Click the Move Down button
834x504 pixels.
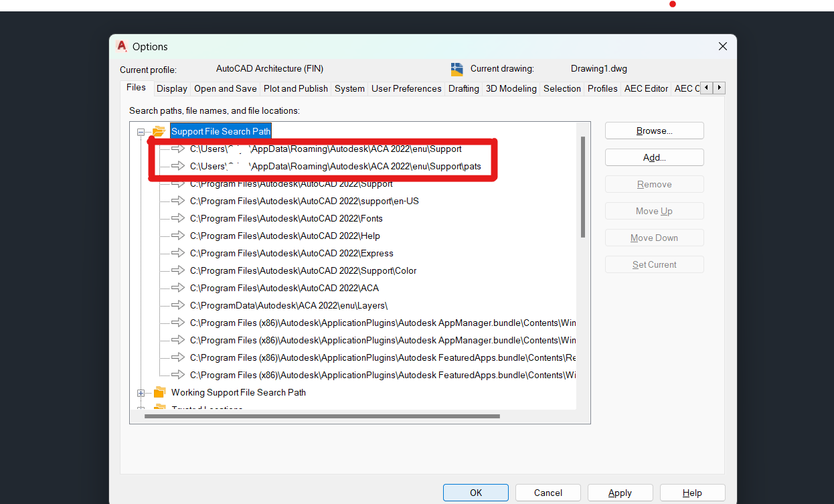pyautogui.click(x=655, y=238)
